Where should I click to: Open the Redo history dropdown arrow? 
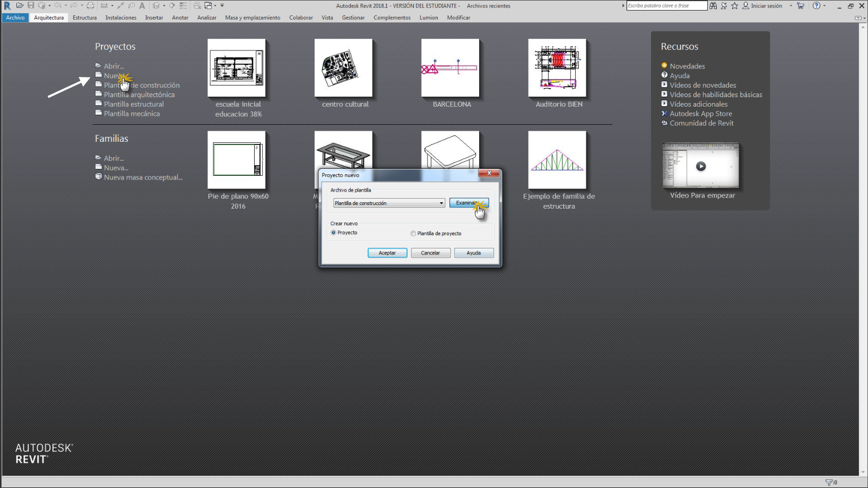pos(82,5)
